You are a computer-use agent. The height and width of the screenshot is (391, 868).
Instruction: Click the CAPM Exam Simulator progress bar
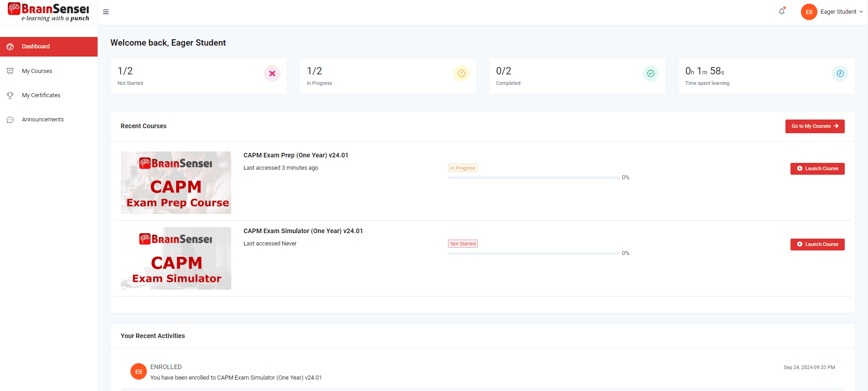533,253
